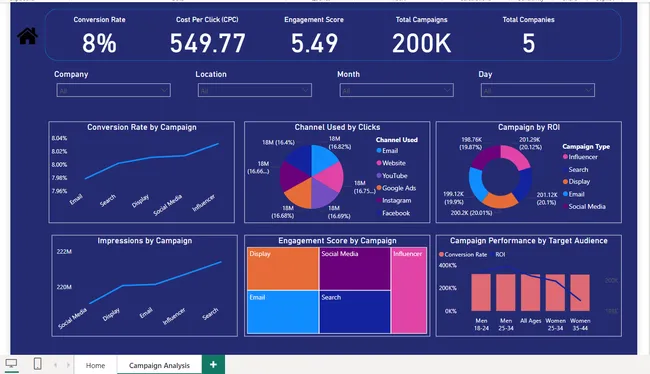Click the Home icon on the dashboard

pos(27,36)
